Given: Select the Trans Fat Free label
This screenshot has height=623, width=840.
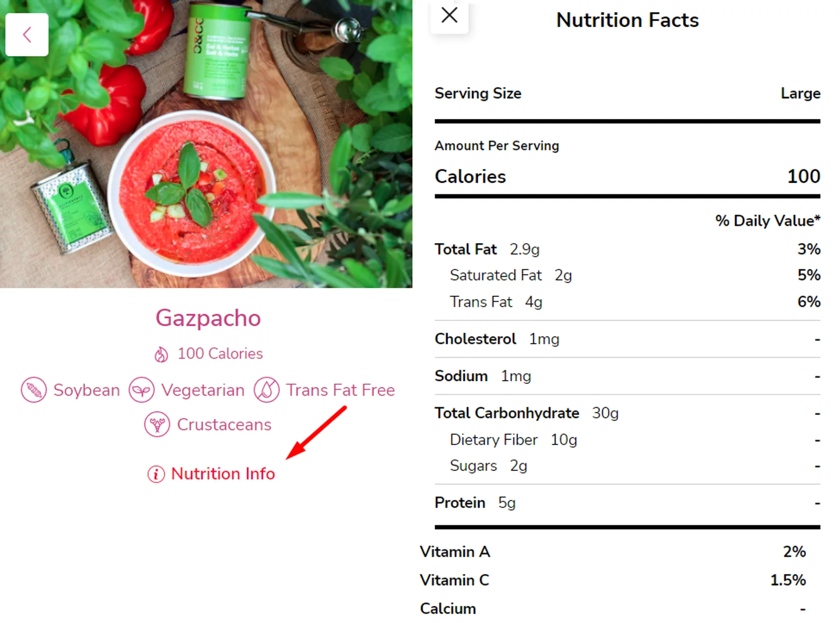Looking at the screenshot, I should [x=340, y=390].
